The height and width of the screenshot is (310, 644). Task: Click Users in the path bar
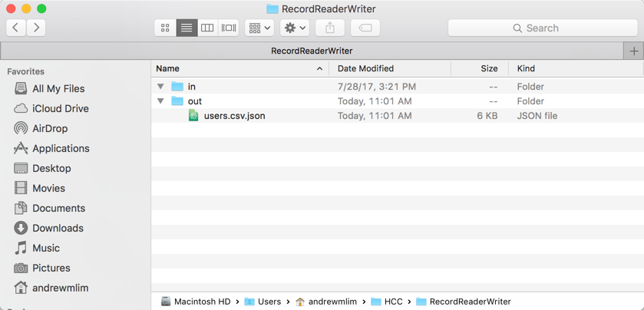tap(263, 302)
